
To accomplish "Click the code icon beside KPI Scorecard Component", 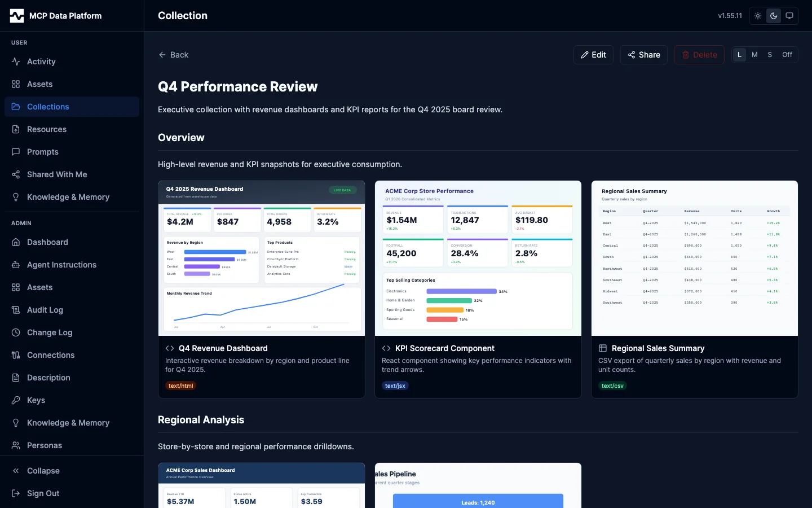I will [386, 349].
